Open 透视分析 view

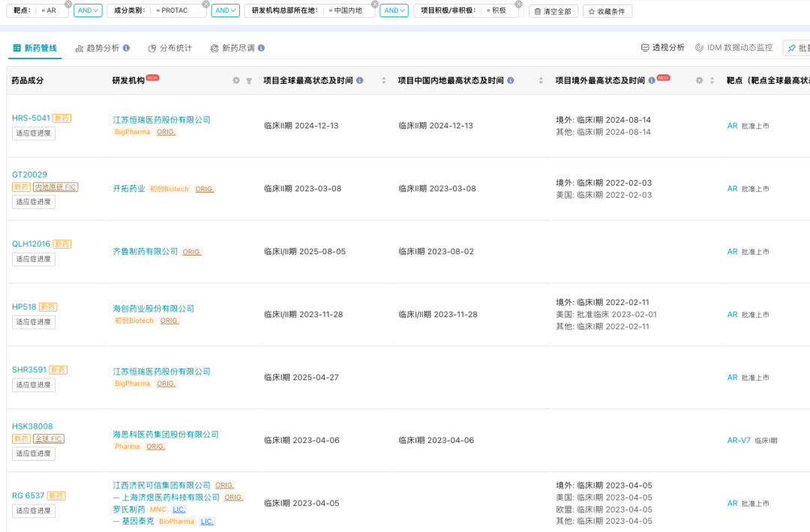(663, 47)
